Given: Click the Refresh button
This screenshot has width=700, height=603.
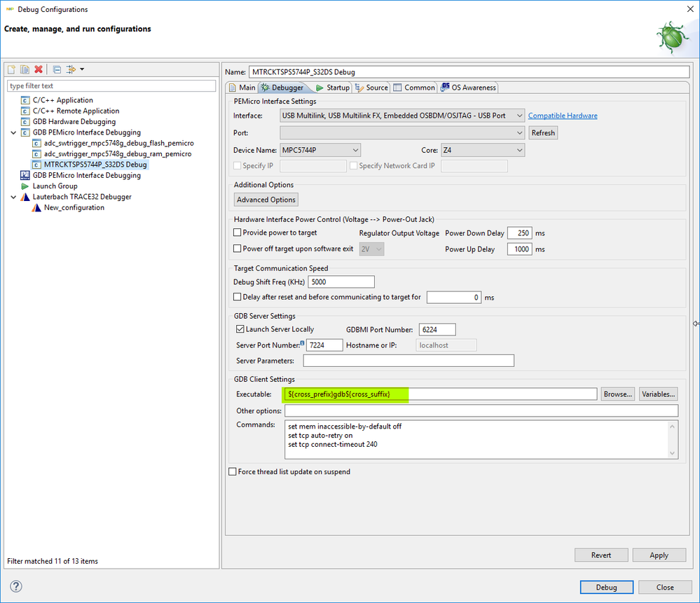Looking at the screenshot, I should click(x=543, y=132).
